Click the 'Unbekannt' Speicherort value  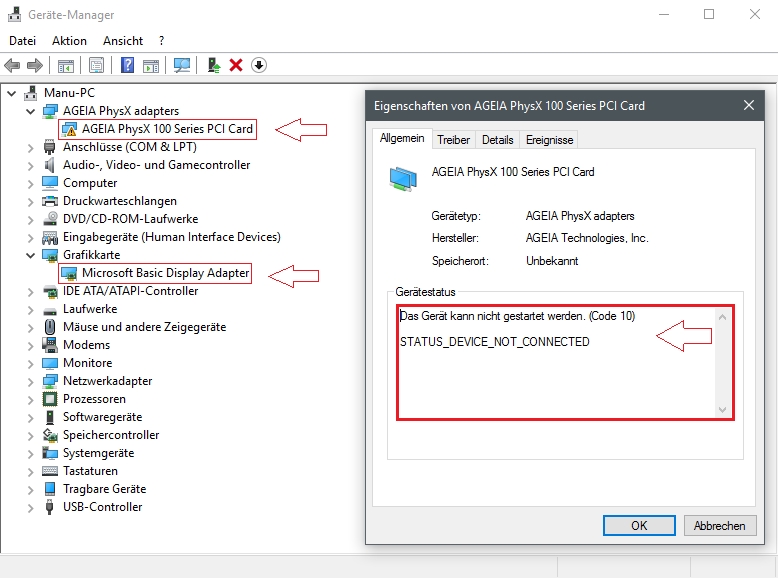click(552, 261)
